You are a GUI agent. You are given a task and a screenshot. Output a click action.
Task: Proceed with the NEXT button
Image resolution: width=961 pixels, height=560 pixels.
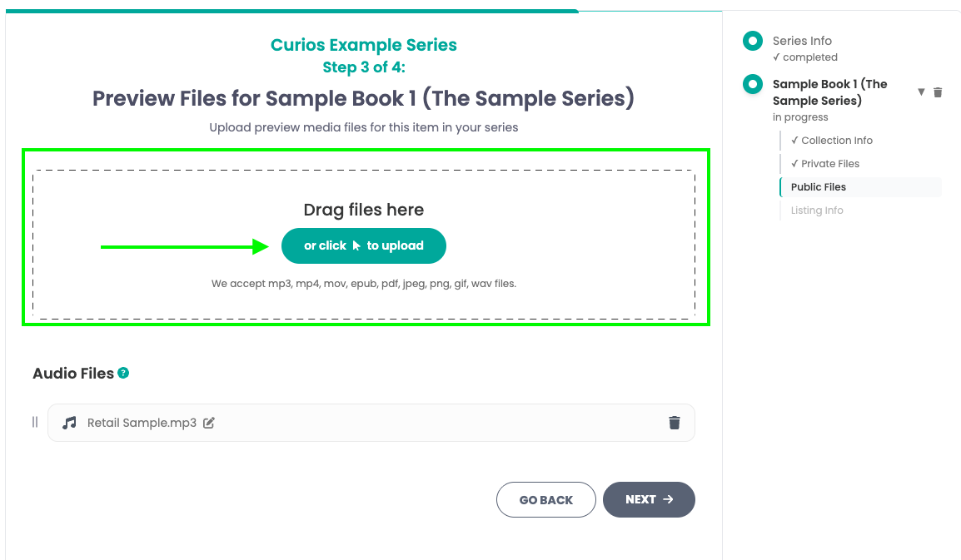[649, 499]
